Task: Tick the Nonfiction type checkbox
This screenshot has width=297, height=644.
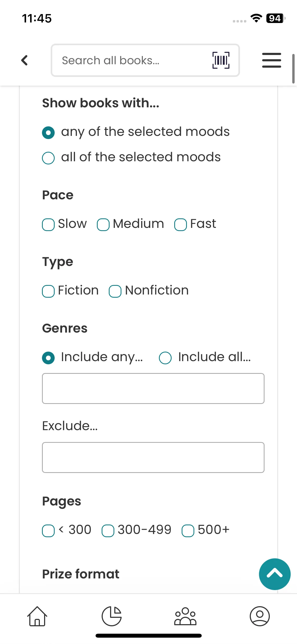Action: point(115,291)
